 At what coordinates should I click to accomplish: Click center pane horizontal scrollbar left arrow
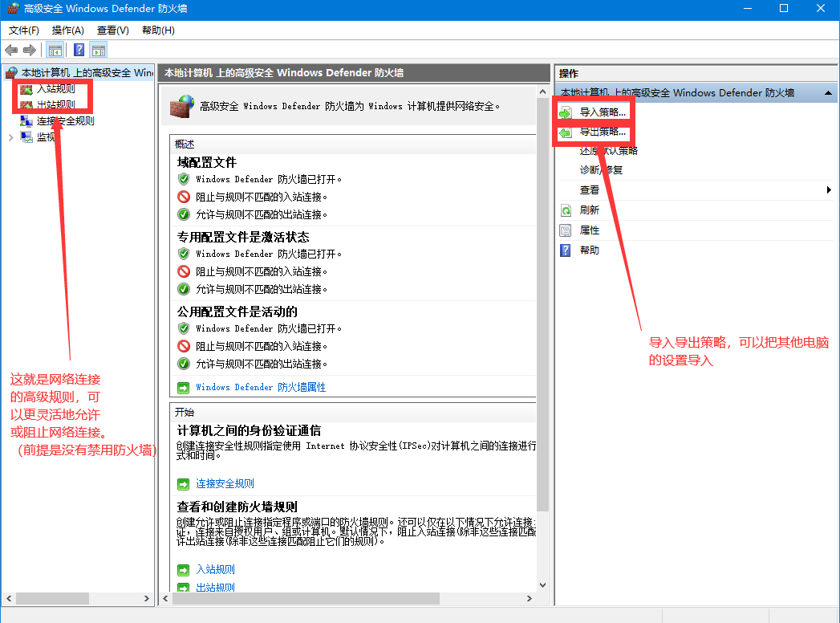tap(165, 598)
